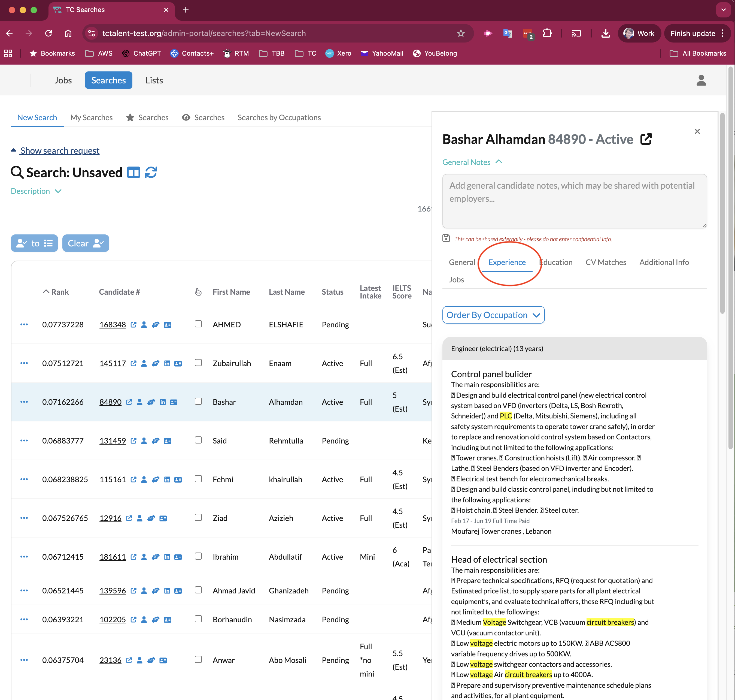Click the refresh icon next to Search: Unsaved
This screenshot has height=700, width=735.
(x=151, y=172)
